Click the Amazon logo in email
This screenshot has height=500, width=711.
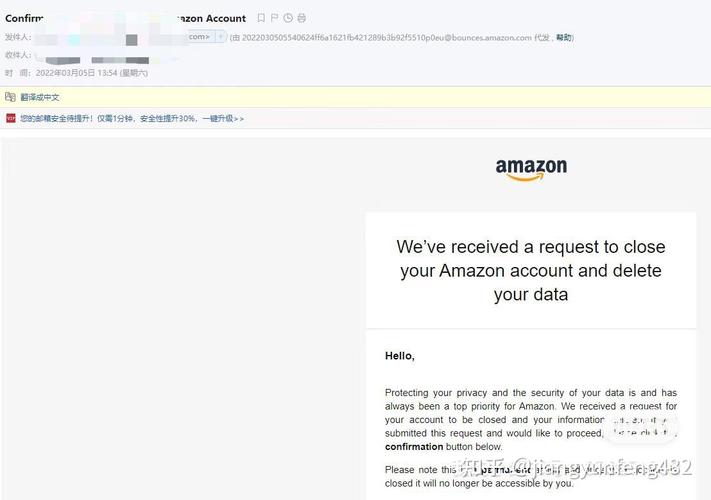[531, 170]
